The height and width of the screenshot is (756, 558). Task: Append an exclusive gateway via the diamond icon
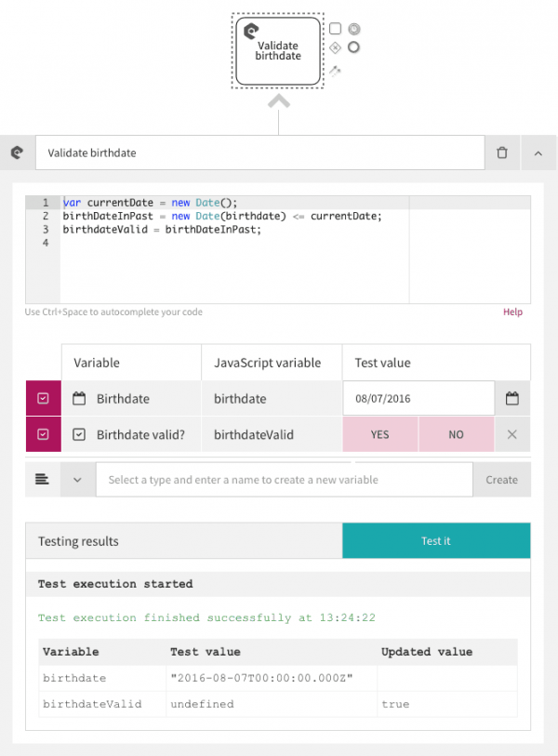pos(335,47)
